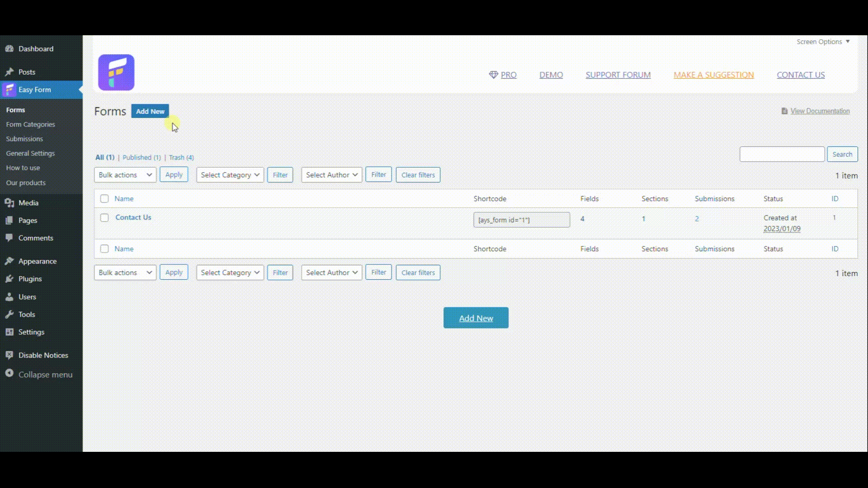The height and width of the screenshot is (488, 868).
Task: Toggle the top select-all Name checkbox
Action: coord(104,199)
